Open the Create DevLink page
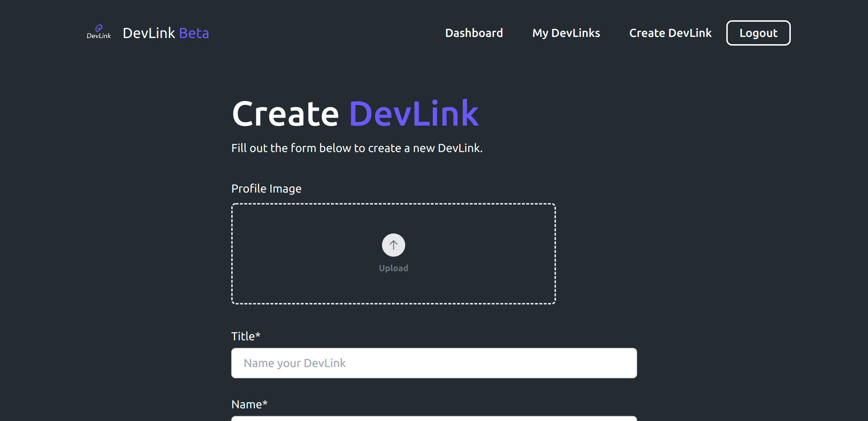Screen dimensions: 868x421 point(670,33)
